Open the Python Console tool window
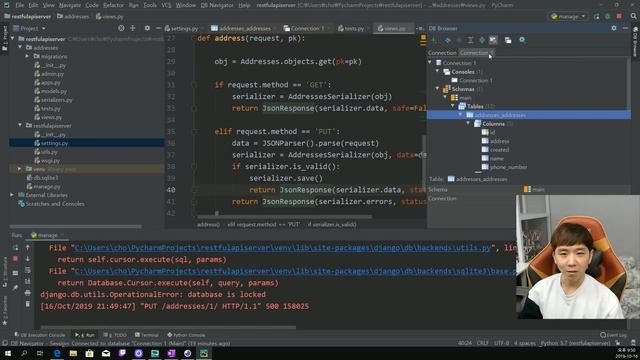This screenshot has height=360, width=640. click(186, 335)
